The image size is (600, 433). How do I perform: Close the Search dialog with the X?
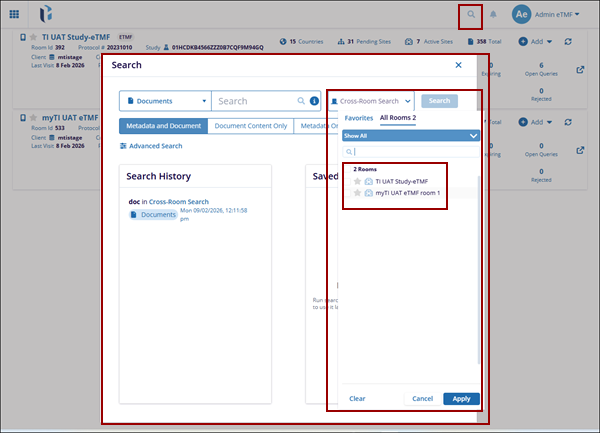pos(458,65)
